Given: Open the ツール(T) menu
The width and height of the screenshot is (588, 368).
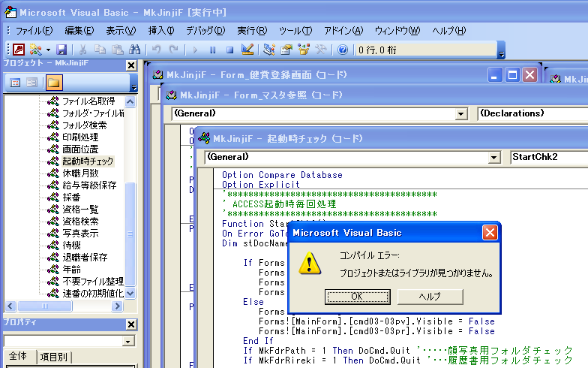Looking at the screenshot, I should [x=295, y=30].
